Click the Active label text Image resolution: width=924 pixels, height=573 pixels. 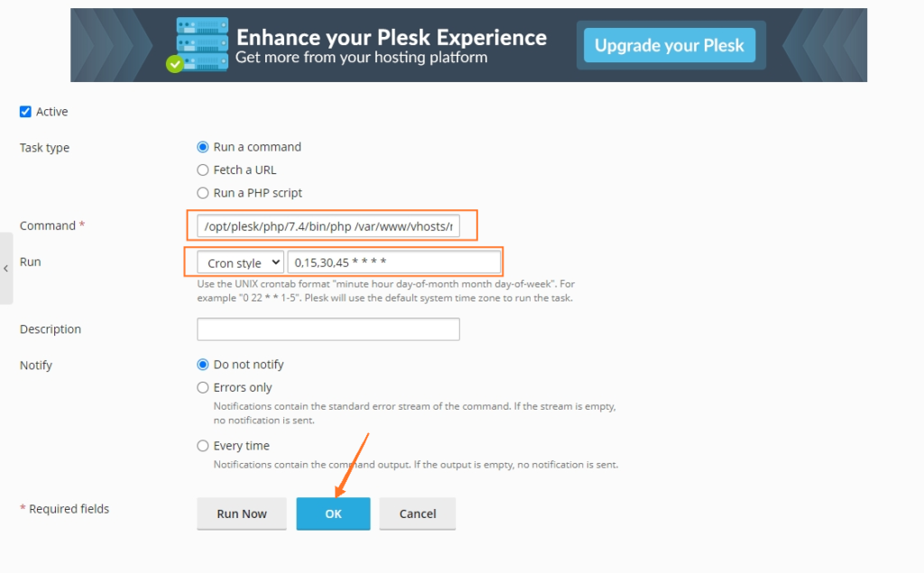(x=51, y=111)
